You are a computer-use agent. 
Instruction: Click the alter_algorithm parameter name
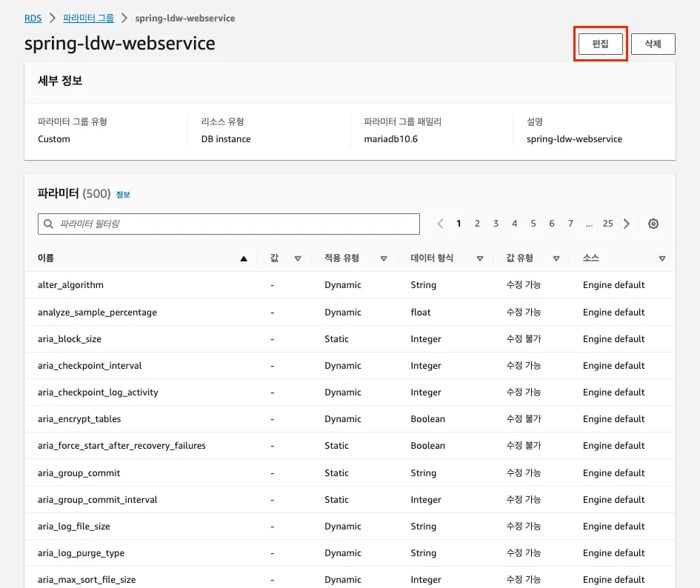pyautogui.click(x=70, y=285)
